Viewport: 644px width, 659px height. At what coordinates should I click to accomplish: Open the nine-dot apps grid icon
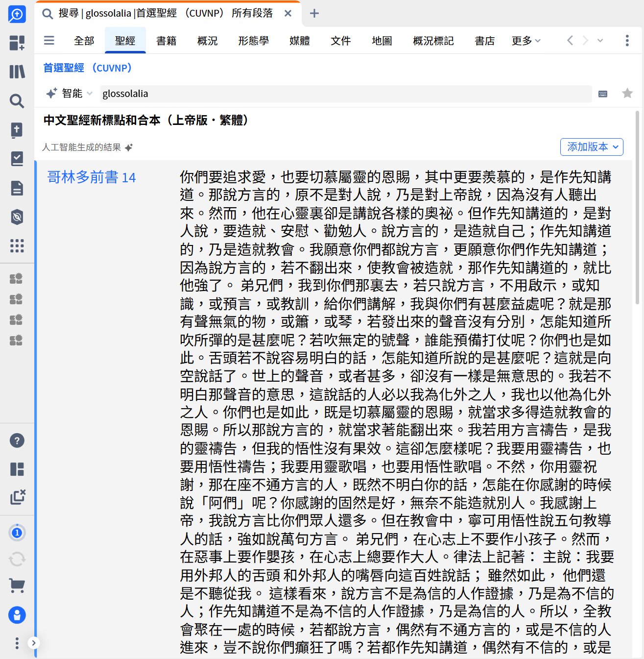[x=17, y=245]
